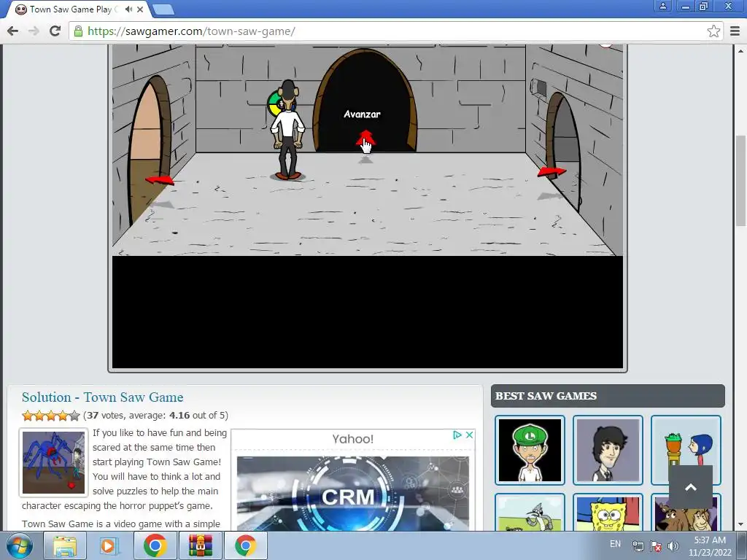Click the volume speaker tray icon
The image size is (747, 560).
tap(673, 546)
